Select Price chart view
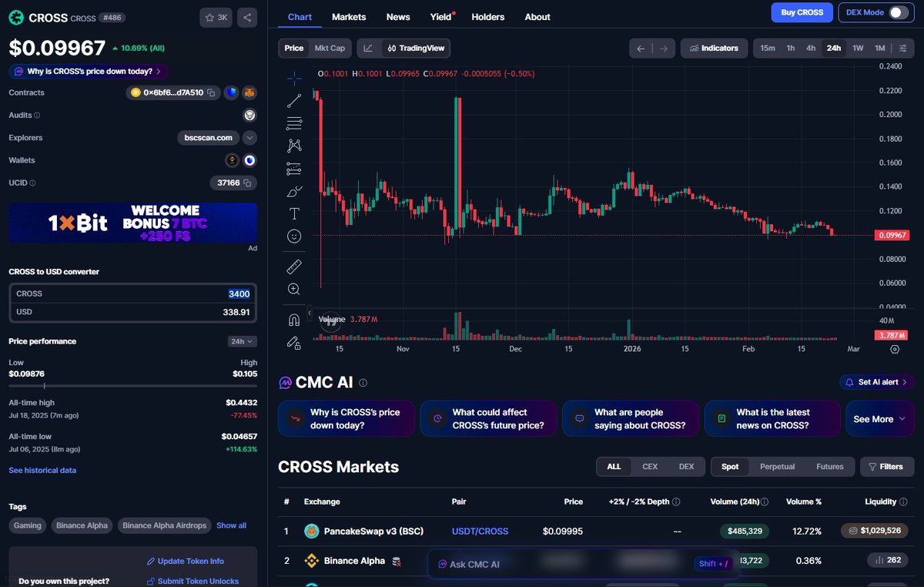The height and width of the screenshot is (587, 924). tap(294, 48)
